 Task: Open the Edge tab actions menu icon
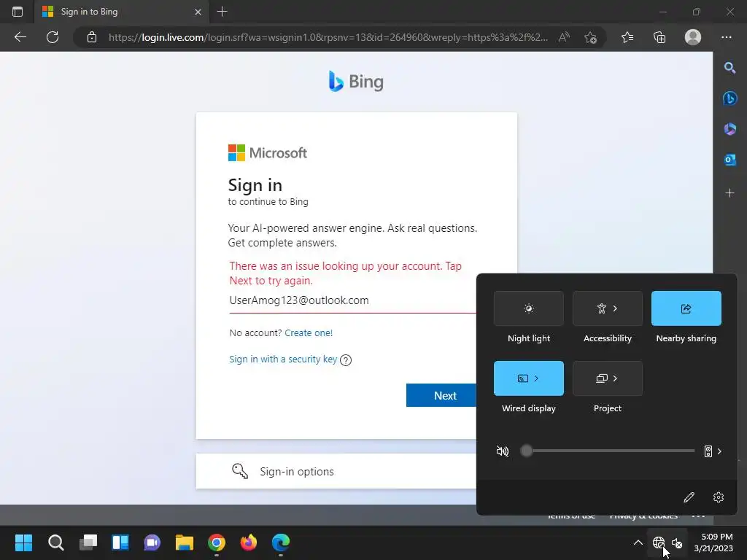[18, 12]
